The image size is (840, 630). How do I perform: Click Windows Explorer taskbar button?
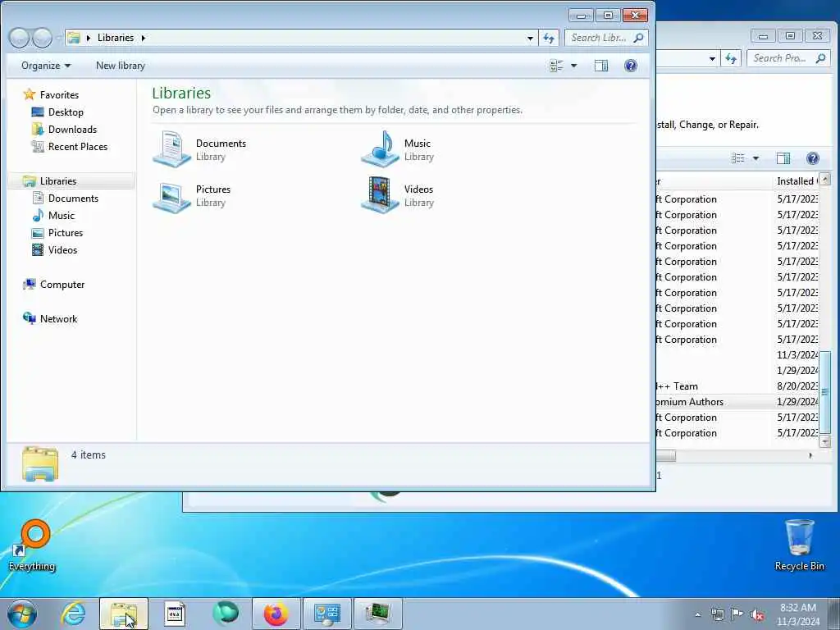coord(123,614)
